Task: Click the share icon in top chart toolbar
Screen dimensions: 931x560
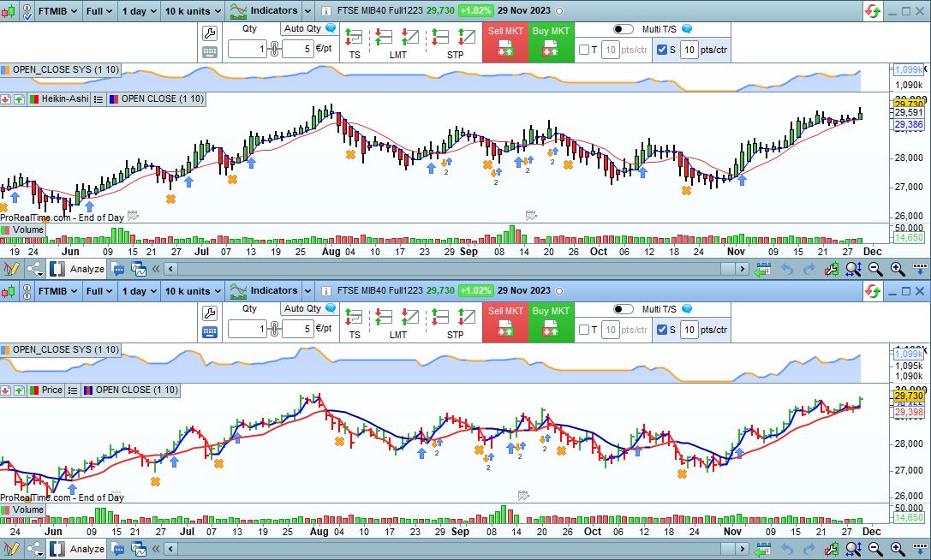Action: 34,269
